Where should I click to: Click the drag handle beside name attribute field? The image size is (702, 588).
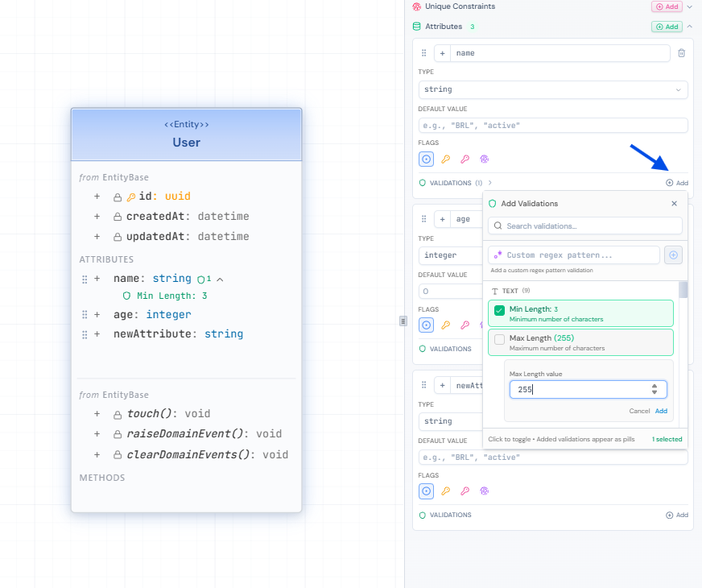pos(424,53)
